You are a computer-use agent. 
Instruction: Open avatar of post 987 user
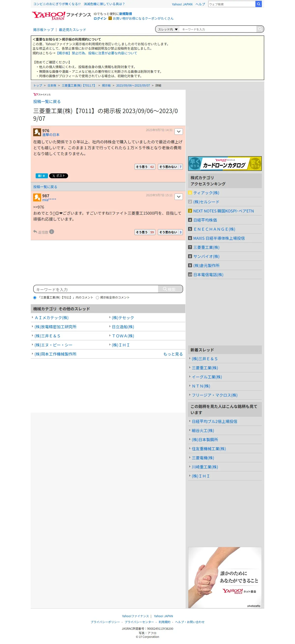(x=37, y=197)
